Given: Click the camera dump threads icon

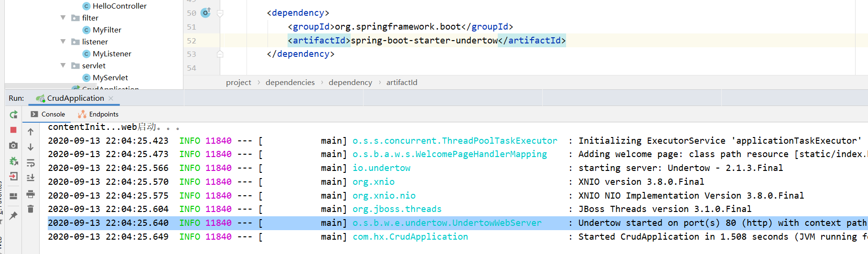Looking at the screenshot, I should point(13,145).
